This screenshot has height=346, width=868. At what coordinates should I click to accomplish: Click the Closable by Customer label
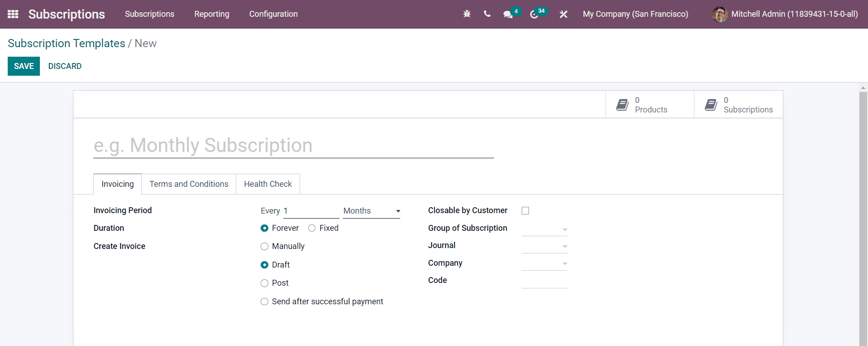468,210
